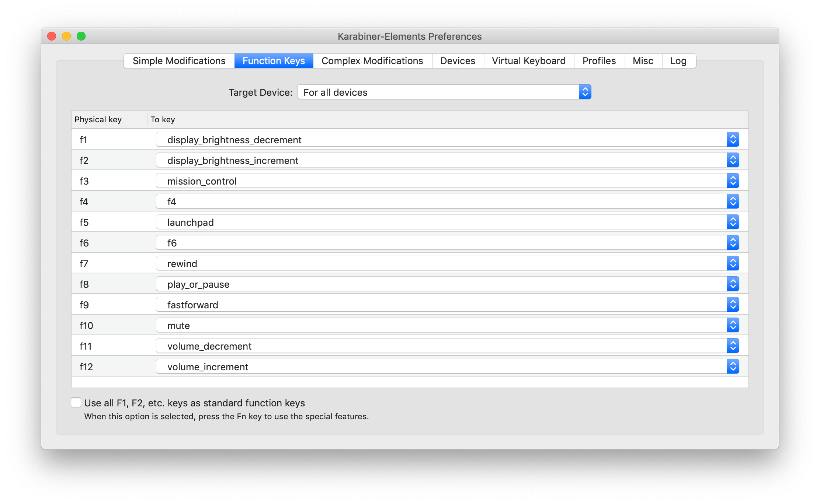Switch to the Simple Modifications tab
The image size is (820, 504).
pyautogui.click(x=179, y=61)
